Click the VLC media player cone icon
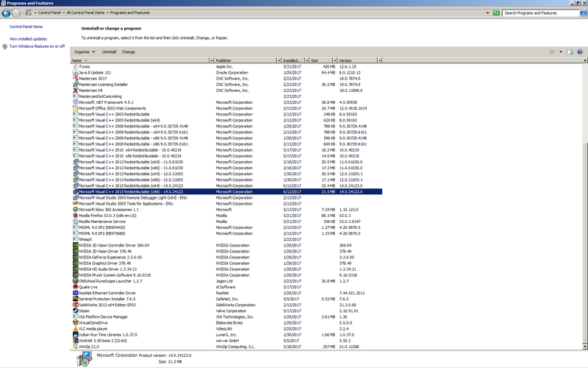588x368 pixels. coord(76,328)
